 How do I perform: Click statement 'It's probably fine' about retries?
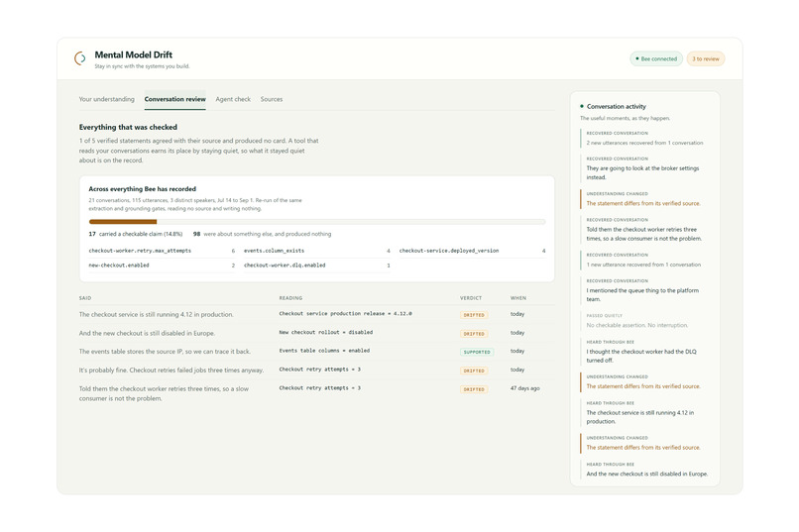tap(171, 371)
